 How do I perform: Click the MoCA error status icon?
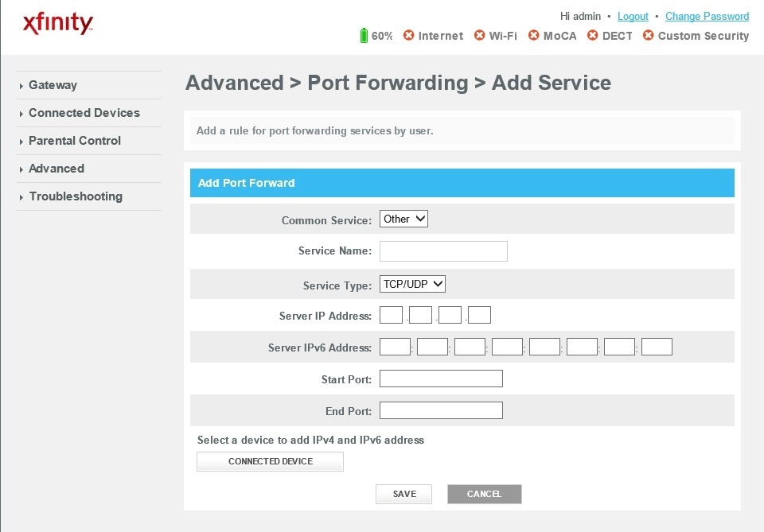535,35
